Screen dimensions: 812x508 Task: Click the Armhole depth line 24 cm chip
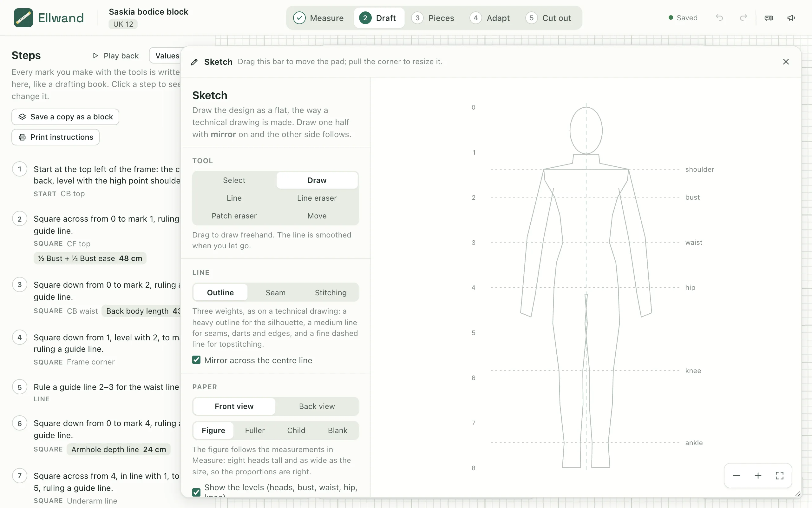point(119,450)
